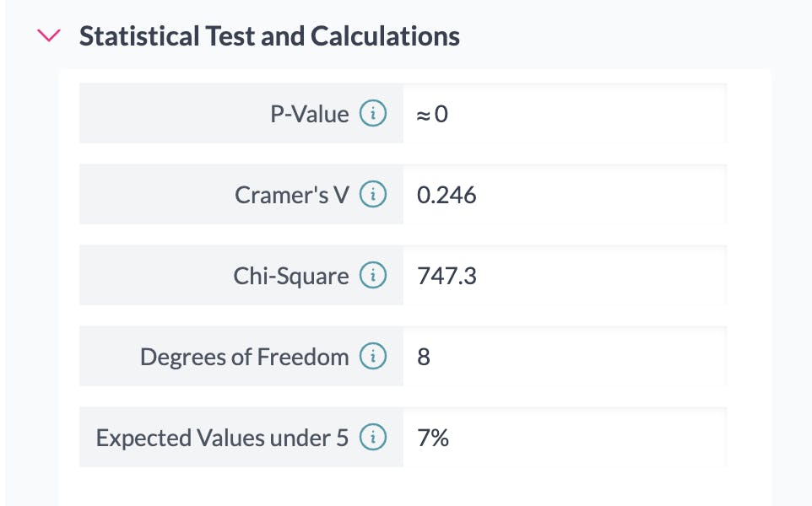Show info for Chi-Square

tap(373, 276)
